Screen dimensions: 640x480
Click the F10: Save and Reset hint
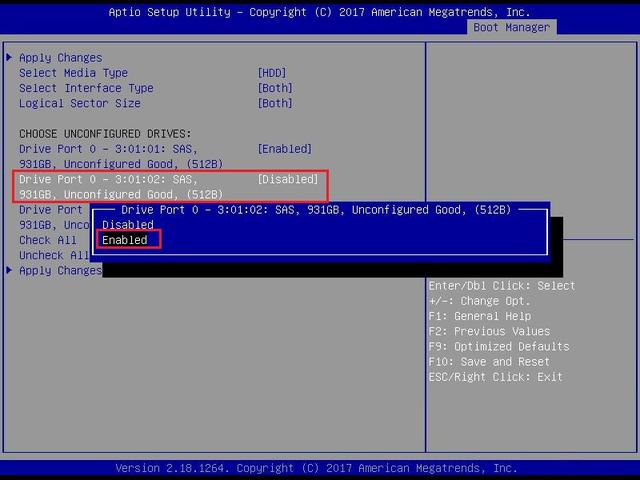(488, 362)
